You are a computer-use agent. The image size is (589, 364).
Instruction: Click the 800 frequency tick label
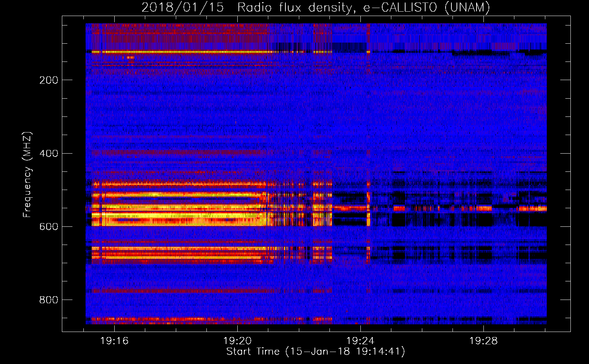point(49,300)
